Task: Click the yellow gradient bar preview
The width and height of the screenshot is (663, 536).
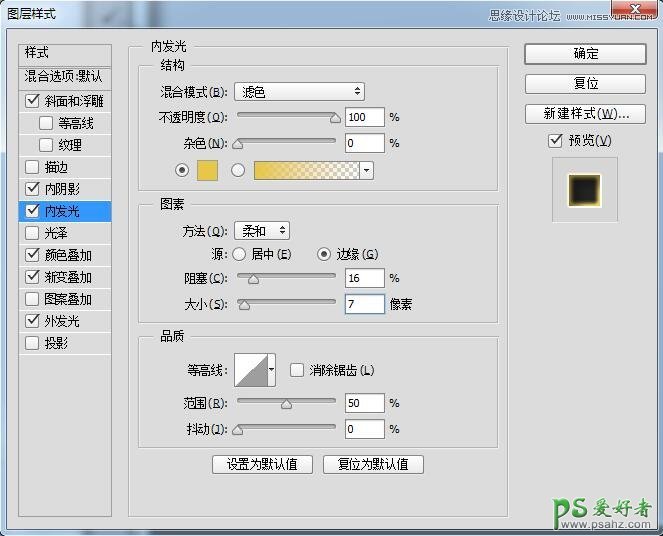Action: [307, 170]
